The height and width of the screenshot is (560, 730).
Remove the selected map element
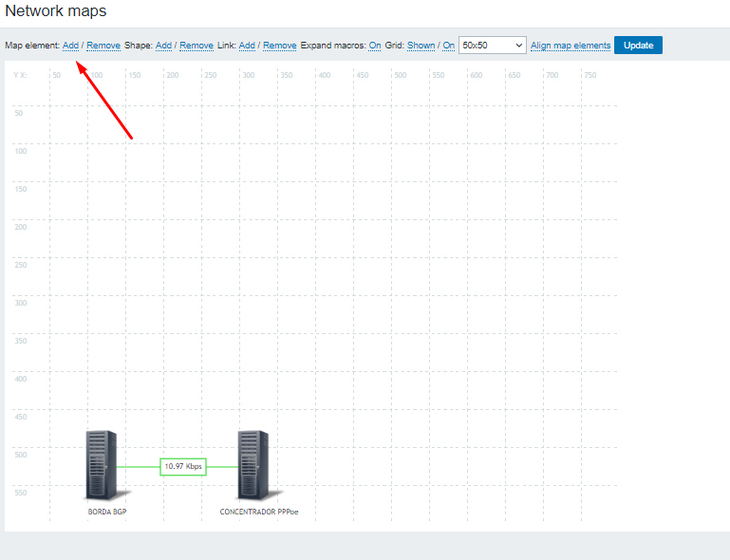pyautogui.click(x=103, y=46)
